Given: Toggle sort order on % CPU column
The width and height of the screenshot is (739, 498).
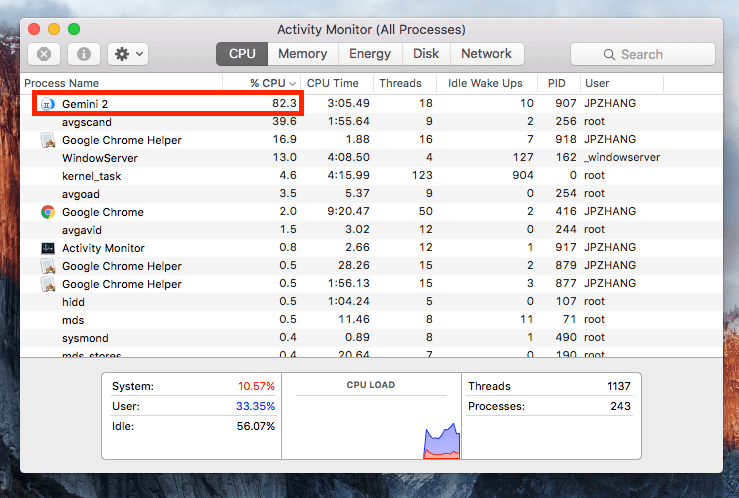Looking at the screenshot, I should [x=262, y=83].
